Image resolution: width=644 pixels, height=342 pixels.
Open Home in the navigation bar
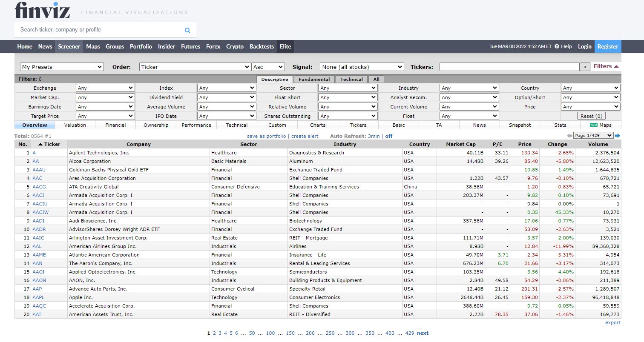(x=25, y=46)
